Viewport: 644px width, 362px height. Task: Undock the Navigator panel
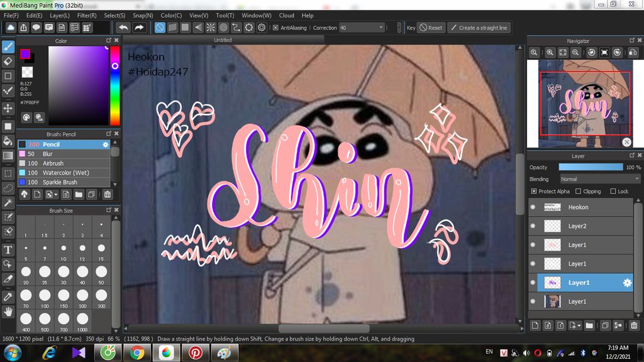tap(632, 40)
